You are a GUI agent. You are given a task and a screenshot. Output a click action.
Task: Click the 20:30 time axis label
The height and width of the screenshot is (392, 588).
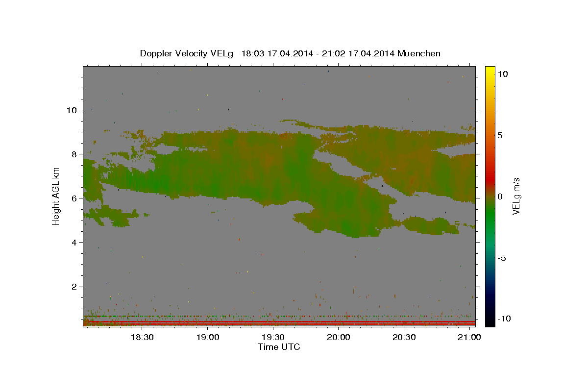404,337
